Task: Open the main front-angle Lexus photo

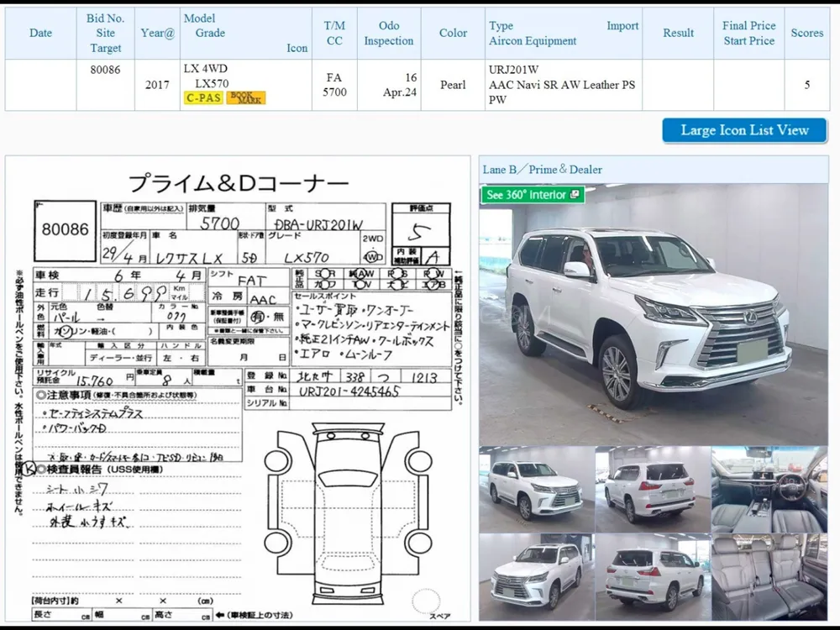Action: point(654,315)
